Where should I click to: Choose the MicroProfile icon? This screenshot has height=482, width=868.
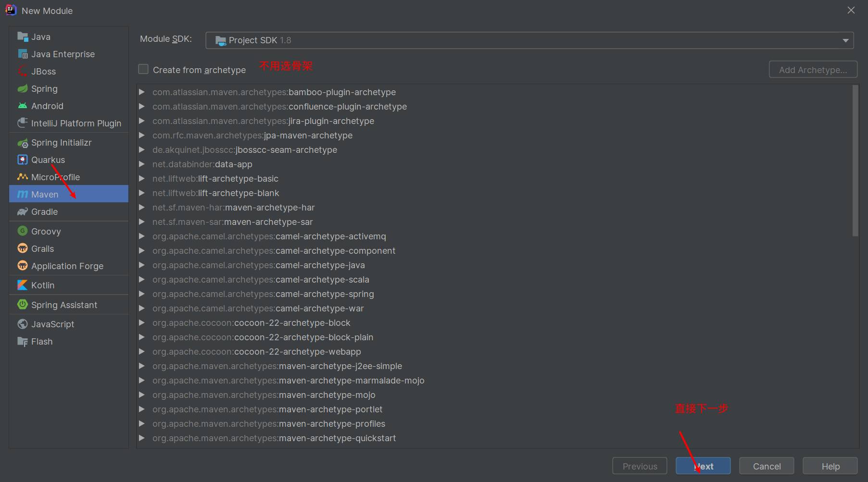[23, 177]
